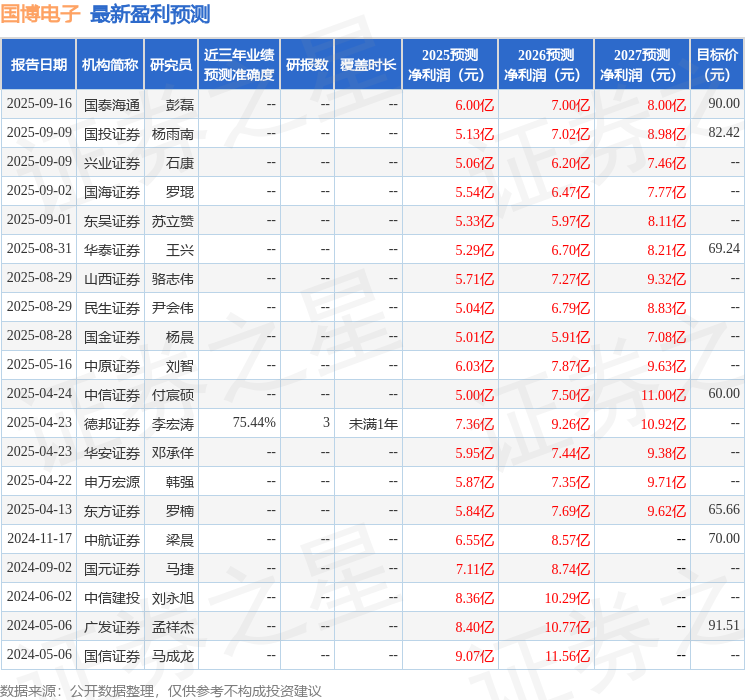
Task: Click 国泰海通 institution name
Action: pos(112,105)
